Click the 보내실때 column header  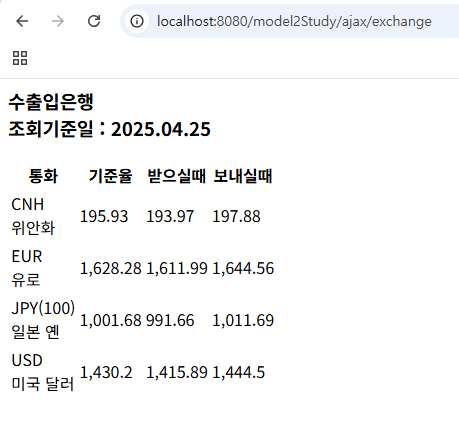(243, 176)
